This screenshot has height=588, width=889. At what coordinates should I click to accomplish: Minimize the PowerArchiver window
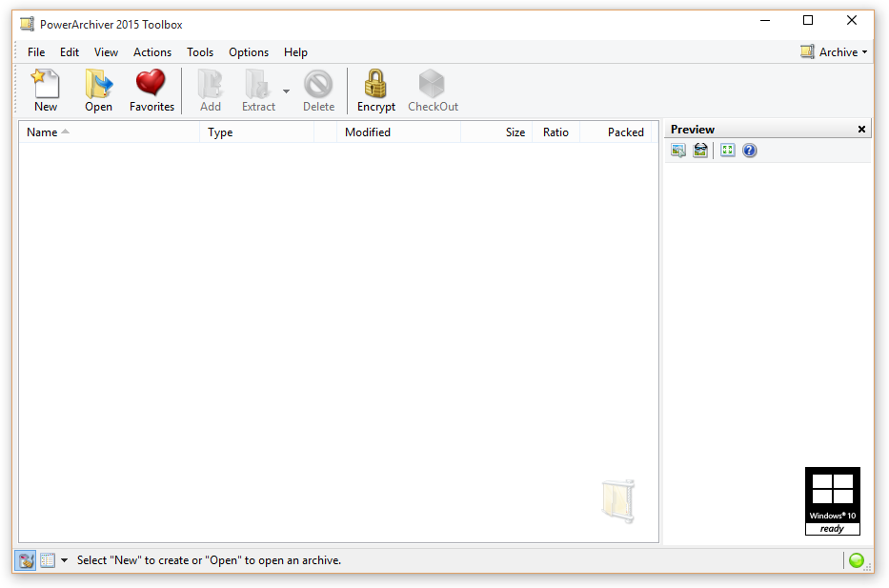click(x=765, y=21)
